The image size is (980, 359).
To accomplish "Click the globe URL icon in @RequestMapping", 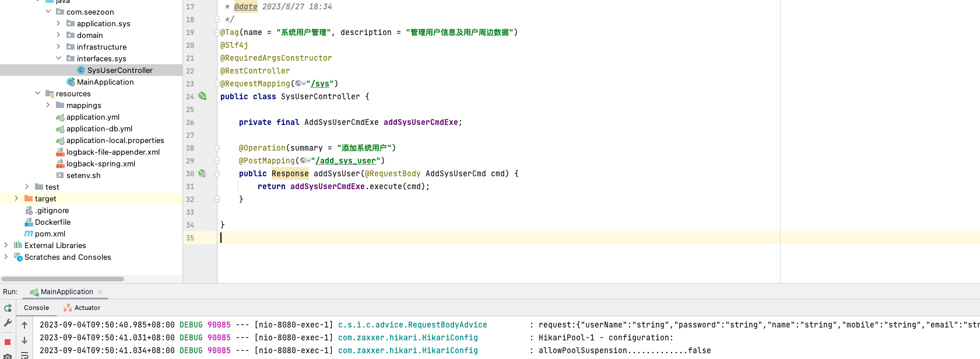I will 300,83.
